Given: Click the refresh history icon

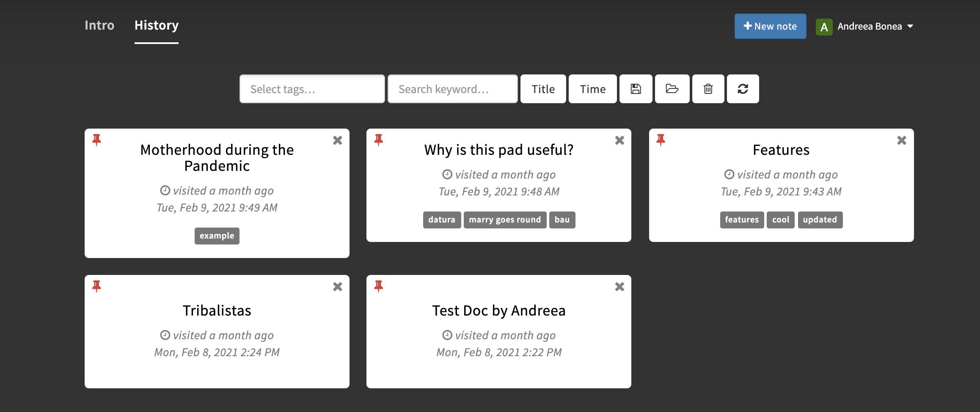Looking at the screenshot, I should point(743,89).
